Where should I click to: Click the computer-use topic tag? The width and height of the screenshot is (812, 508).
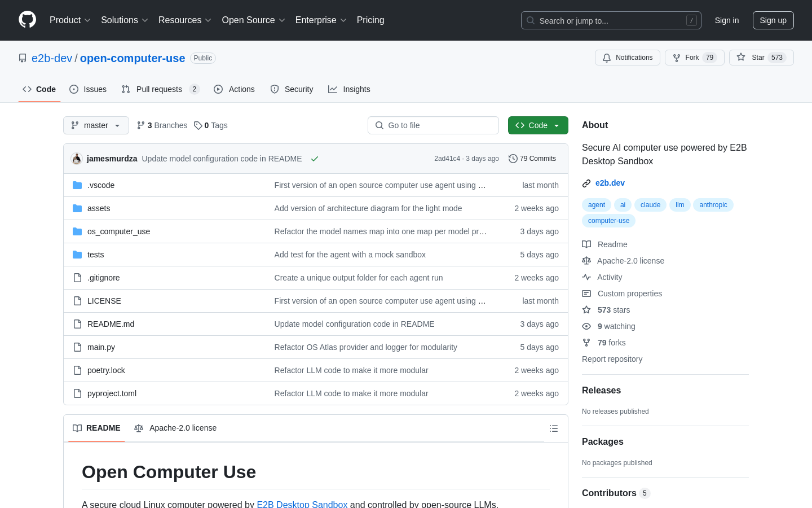pyautogui.click(x=608, y=221)
